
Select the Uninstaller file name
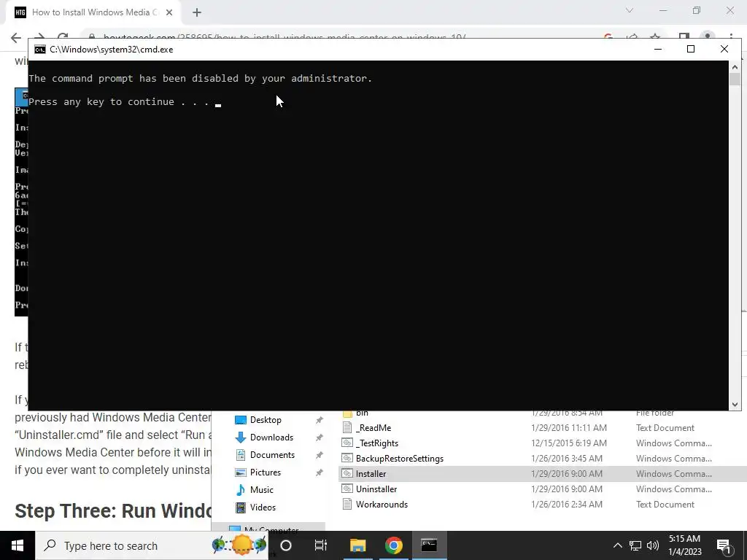[x=376, y=489]
